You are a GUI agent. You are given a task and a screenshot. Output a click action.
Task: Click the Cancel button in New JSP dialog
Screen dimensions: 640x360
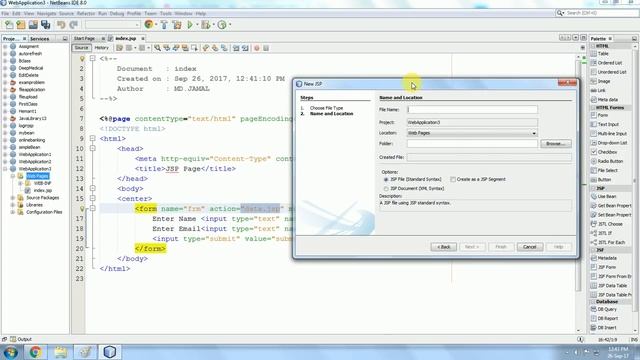530,247
